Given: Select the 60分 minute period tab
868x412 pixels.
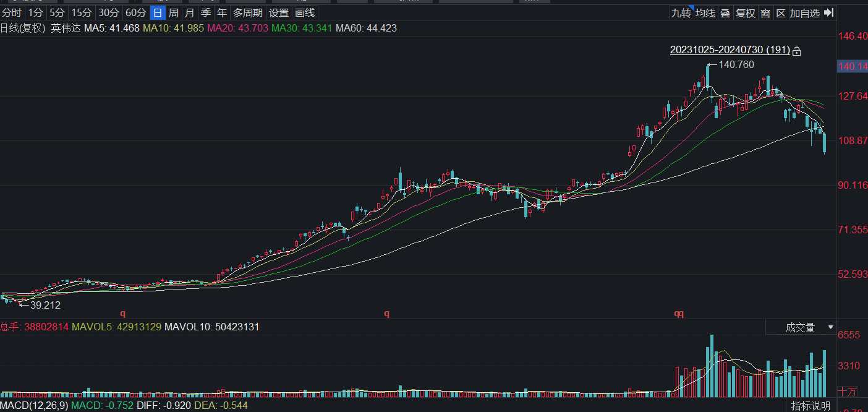Looking at the screenshot, I should click(x=136, y=13).
